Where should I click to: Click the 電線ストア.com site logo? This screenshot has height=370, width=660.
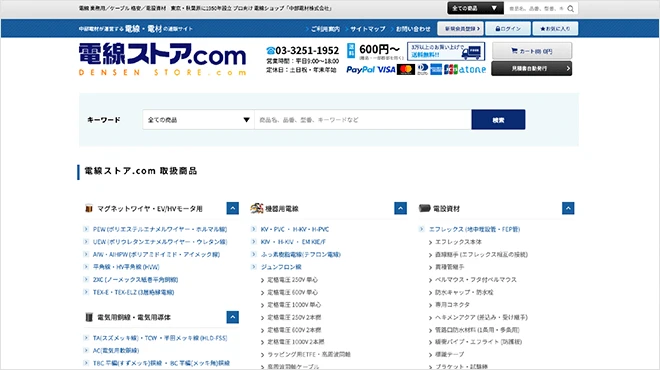click(162, 59)
